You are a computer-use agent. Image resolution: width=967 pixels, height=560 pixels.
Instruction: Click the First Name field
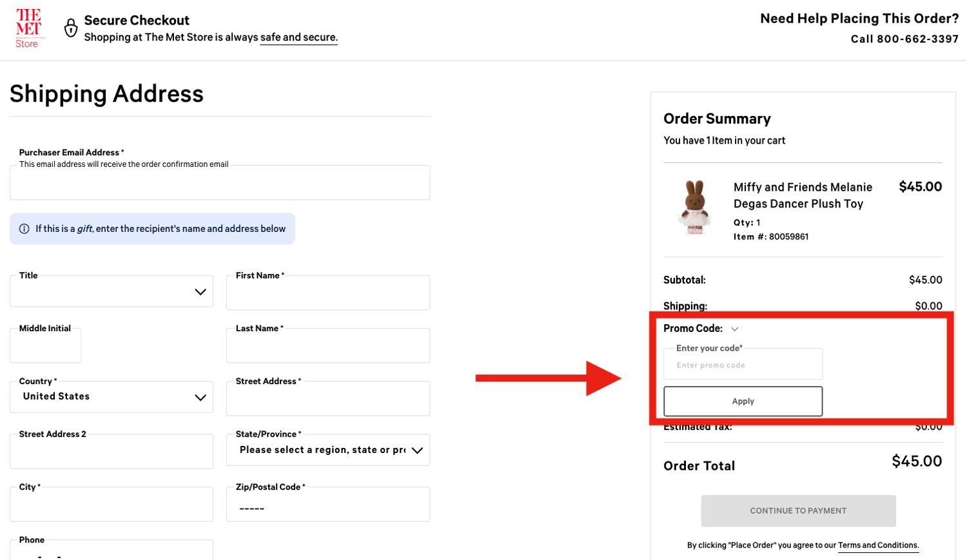tap(327, 294)
